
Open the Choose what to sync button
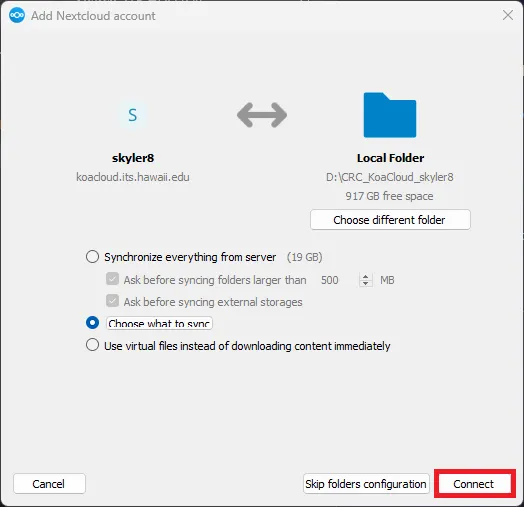[x=159, y=323]
